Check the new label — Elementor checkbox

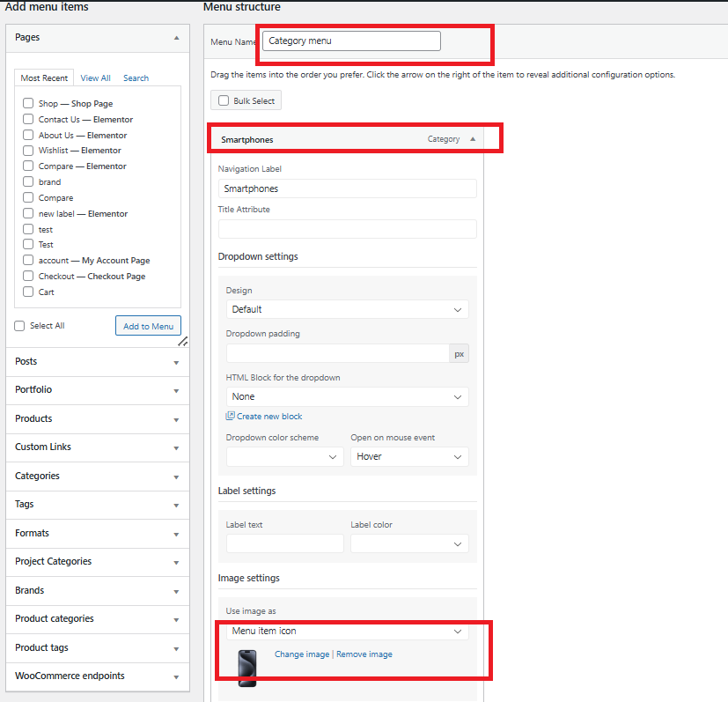(x=28, y=213)
